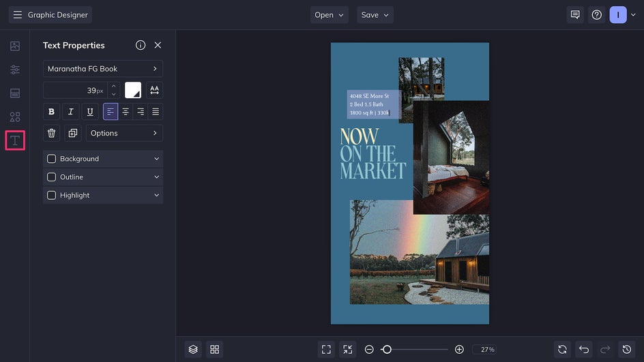Zoom in with plus button
The height and width of the screenshot is (362, 644).
tap(459, 349)
